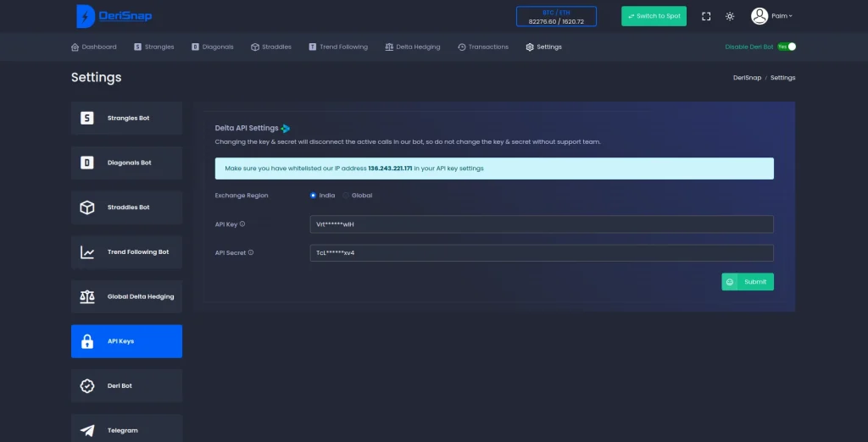Click the Switch to Spot button
The image size is (868, 442).
[654, 16]
